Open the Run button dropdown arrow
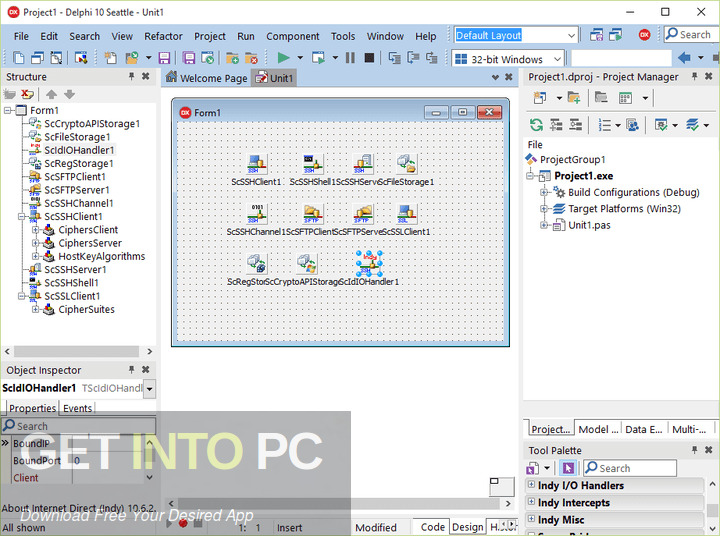Viewport: 720px width, 536px height. [300, 58]
